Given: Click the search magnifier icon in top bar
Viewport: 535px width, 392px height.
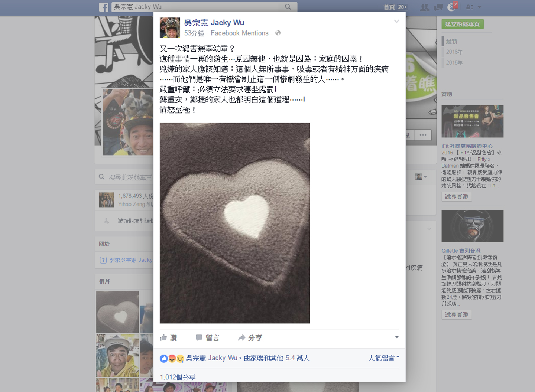Looking at the screenshot, I should coord(288,7).
